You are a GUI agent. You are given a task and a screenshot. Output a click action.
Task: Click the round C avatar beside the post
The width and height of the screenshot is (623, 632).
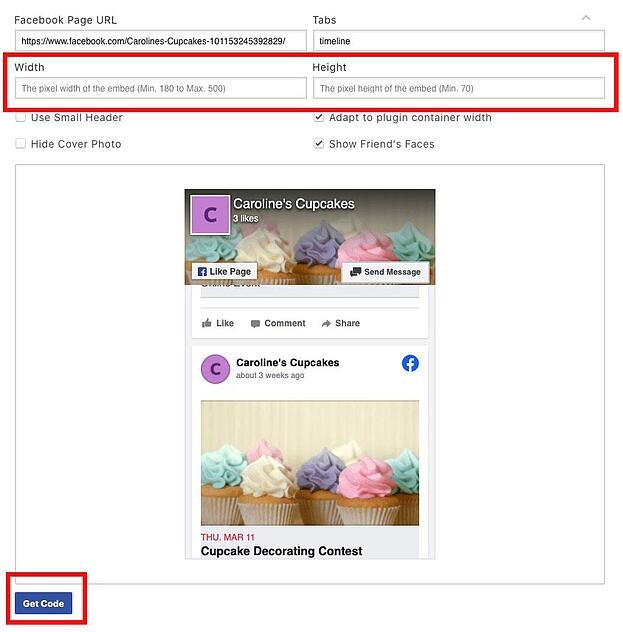coord(215,369)
